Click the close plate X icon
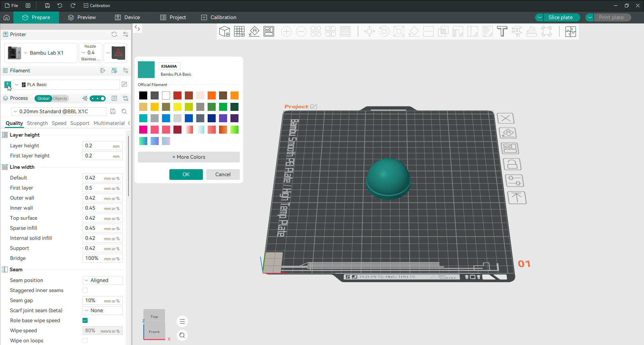The width and height of the screenshot is (644, 345). 505,118
